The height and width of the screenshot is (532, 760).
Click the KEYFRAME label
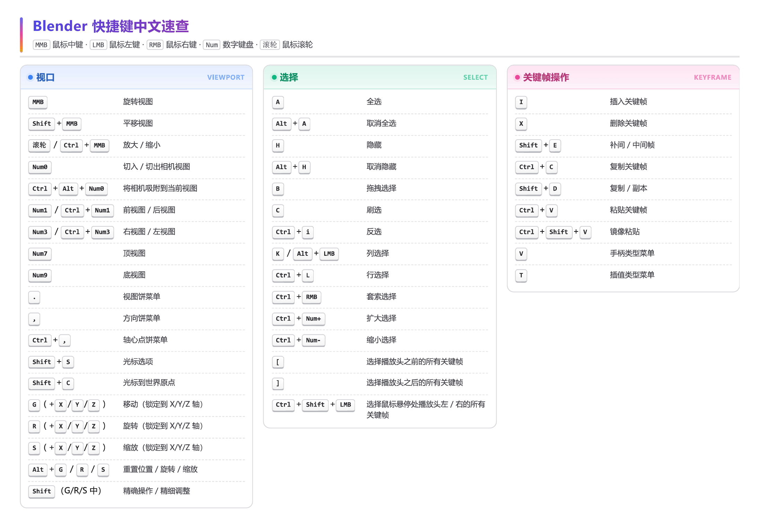pyautogui.click(x=712, y=77)
